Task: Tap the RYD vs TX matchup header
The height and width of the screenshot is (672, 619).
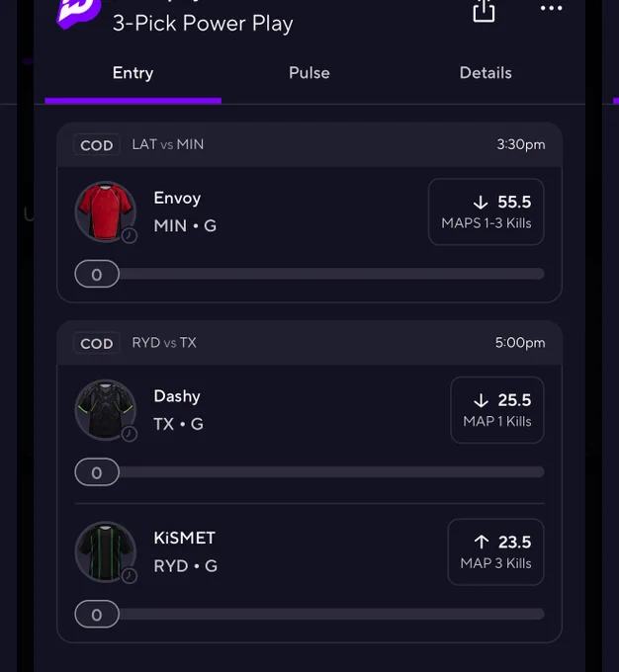Action: 164,343
